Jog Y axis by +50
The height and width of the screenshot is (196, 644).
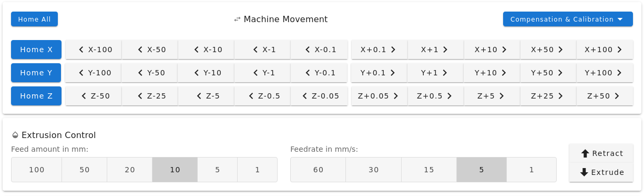coord(548,73)
